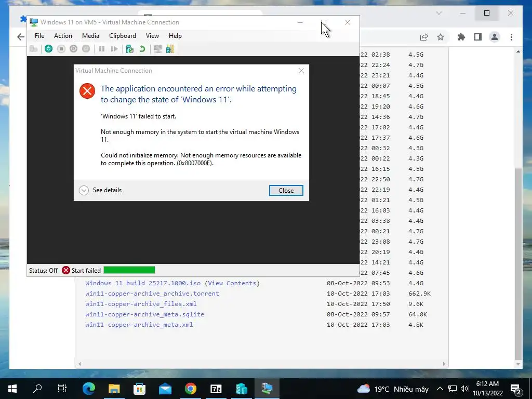
Task: Click the browser vertical scrollbar thumb
Action: click(518, 263)
